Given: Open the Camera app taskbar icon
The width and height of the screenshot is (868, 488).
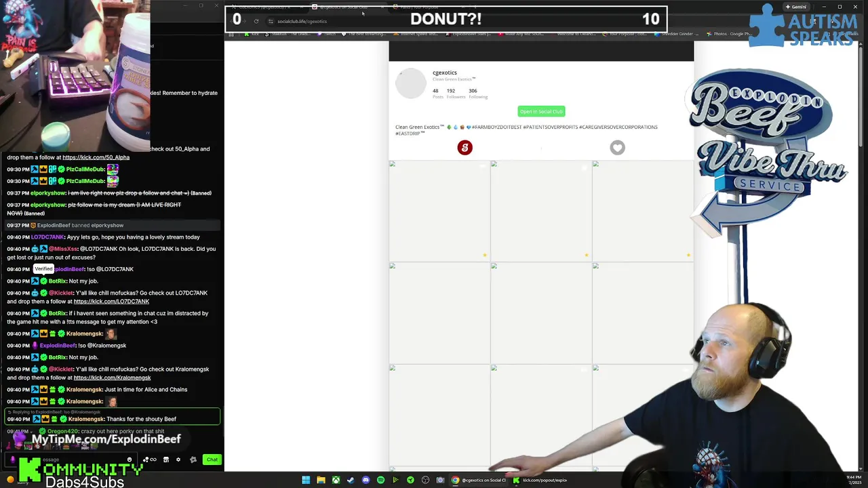Looking at the screenshot, I should (440, 480).
